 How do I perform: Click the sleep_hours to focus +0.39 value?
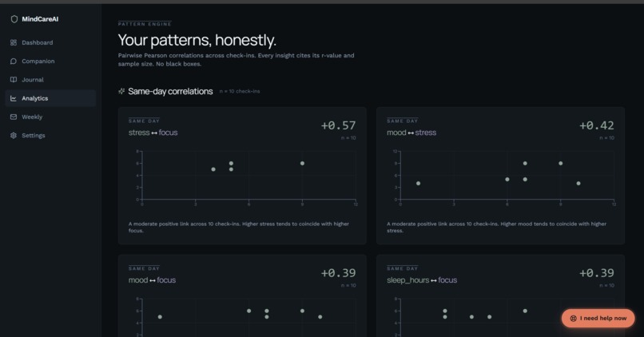[x=597, y=273]
